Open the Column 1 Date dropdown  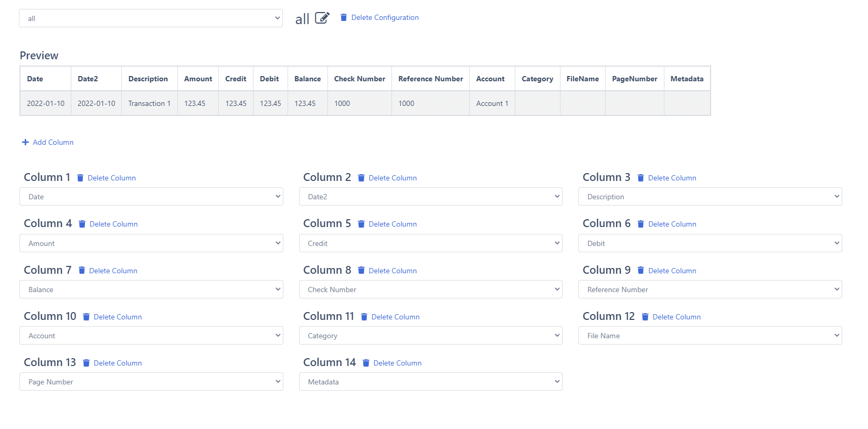pyautogui.click(x=151, y=197)
